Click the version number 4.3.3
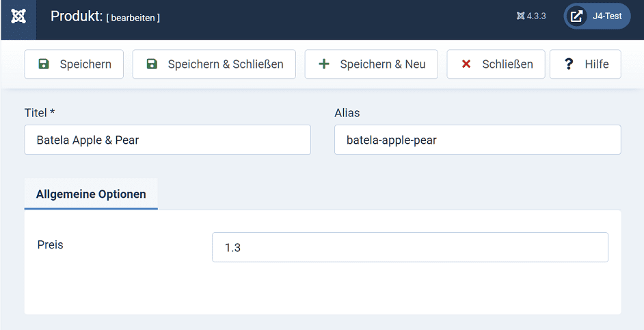 pos(536,16)
